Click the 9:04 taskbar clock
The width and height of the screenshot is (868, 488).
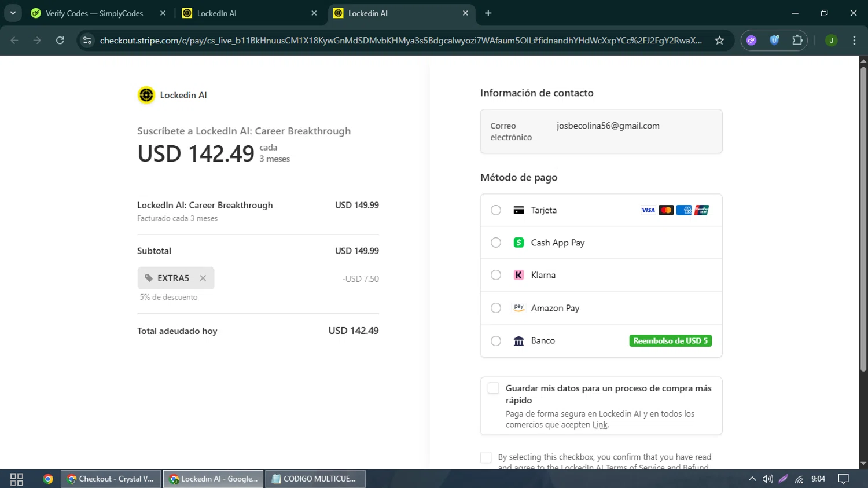(818, 479)
